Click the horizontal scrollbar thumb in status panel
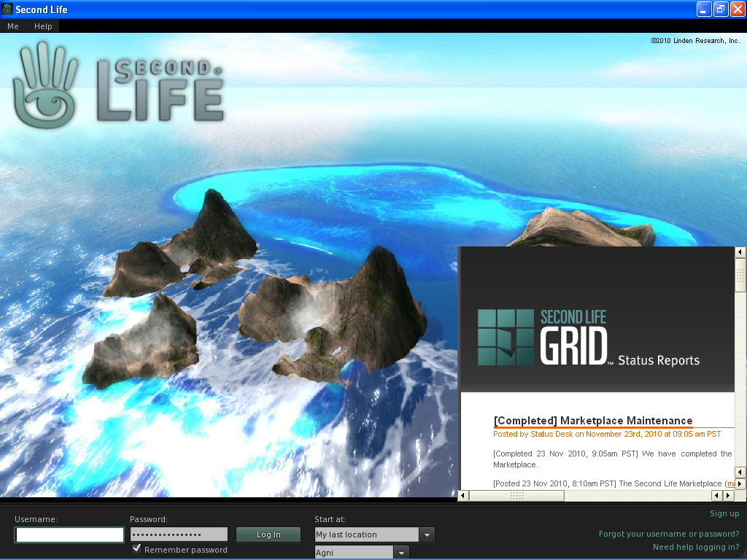Screen dimensions: 747x560 pos(516,496)
